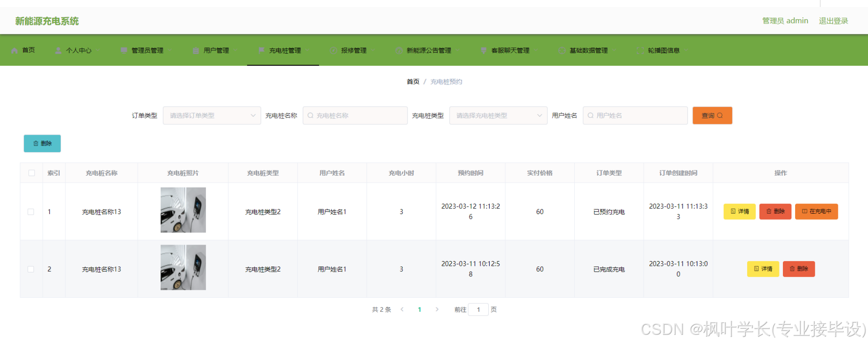
Task: Check the checkbox for row 2
Action: tap(31, 269)
